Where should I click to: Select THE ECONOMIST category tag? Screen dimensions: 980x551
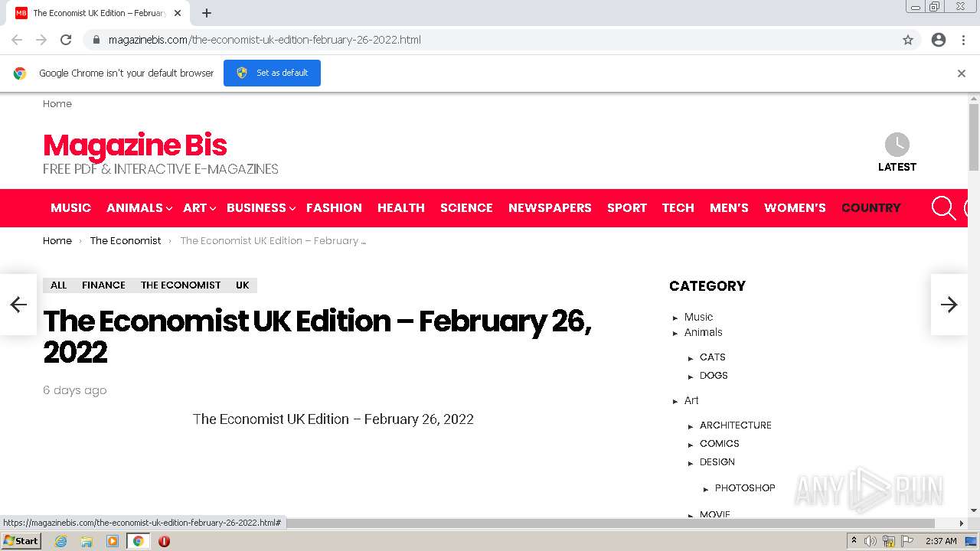point(181,285)
